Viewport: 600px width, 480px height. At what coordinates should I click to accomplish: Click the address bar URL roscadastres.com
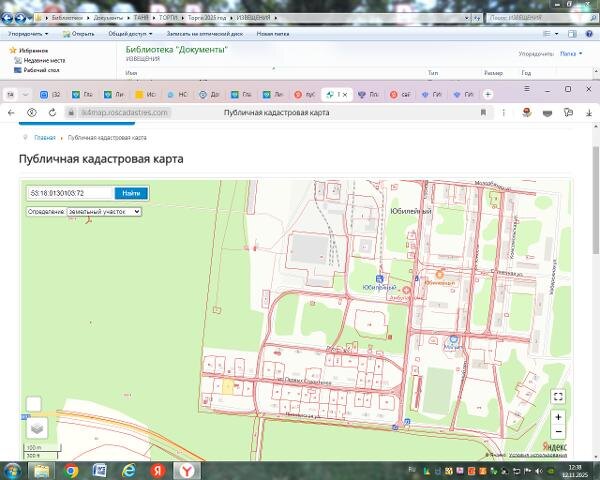(x=124, y=113)
